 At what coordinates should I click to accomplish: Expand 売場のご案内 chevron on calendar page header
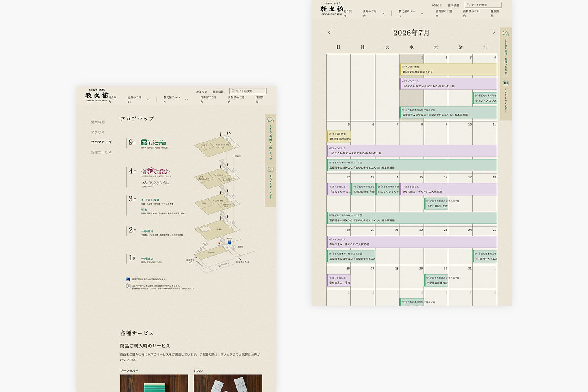point(383,13)
